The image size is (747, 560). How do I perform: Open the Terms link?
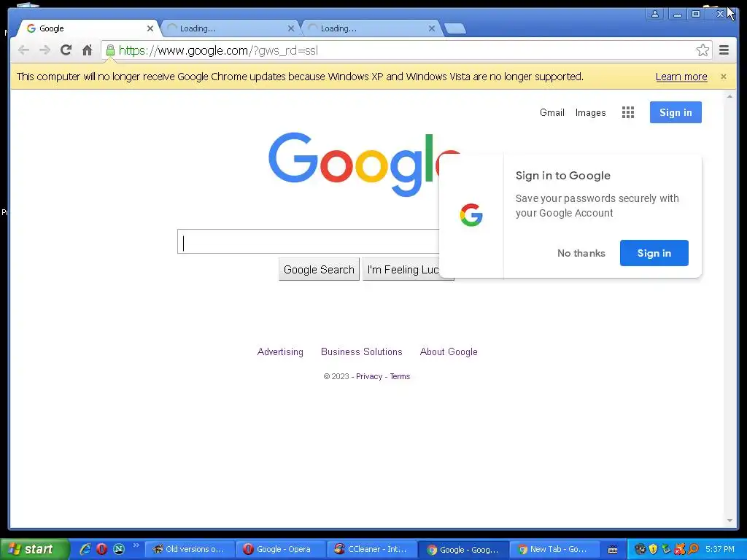[x=400, y=376]
